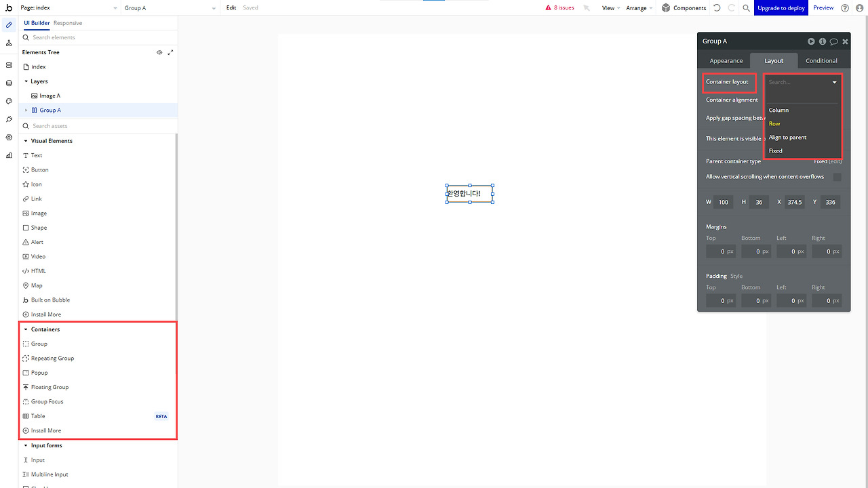868x488 pixels.
Task: Open the user account avatar icon
Action: click(x=859, y=7)
